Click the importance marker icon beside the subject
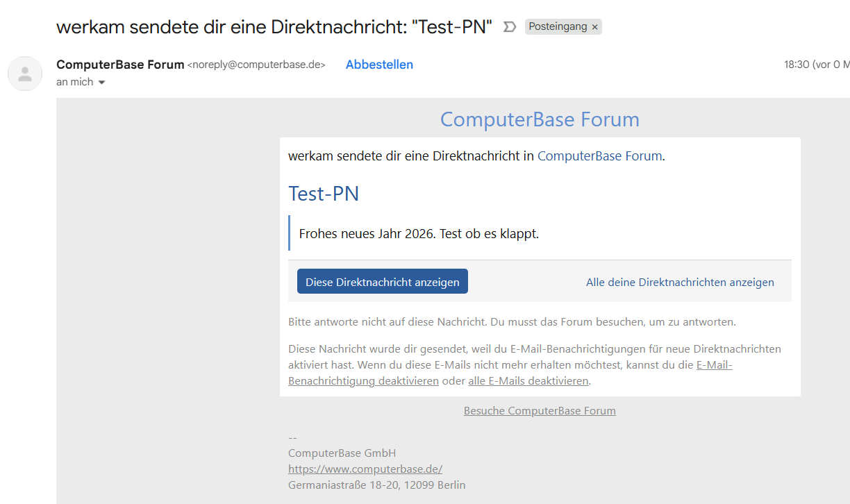 click(x=510, y=27)
